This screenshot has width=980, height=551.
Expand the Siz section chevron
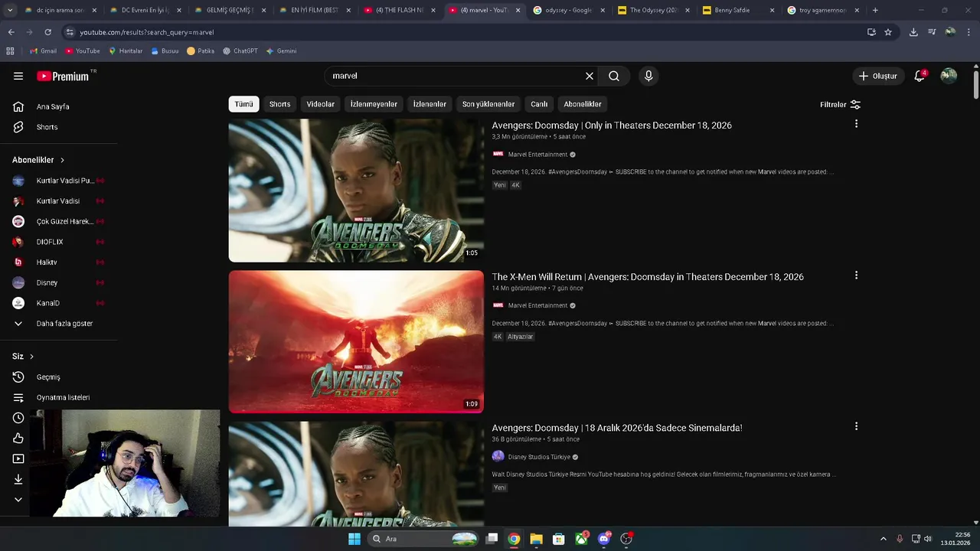[31, 357]
